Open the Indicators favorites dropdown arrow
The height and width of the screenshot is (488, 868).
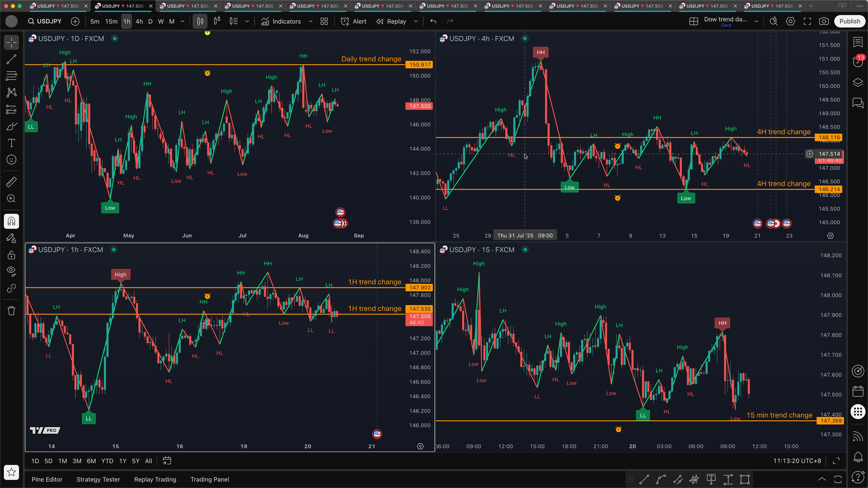pyautogui.click(x=310, y=21)
